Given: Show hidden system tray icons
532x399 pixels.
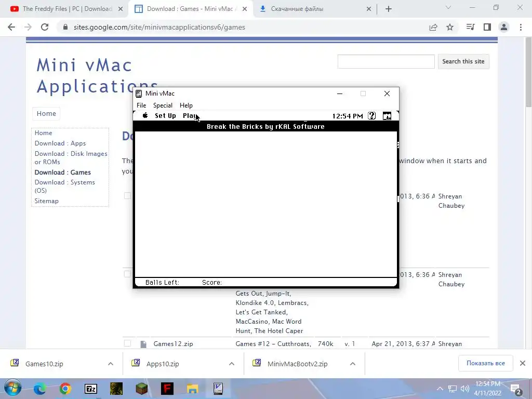Looking at the screenshot, I should point(440,389).
